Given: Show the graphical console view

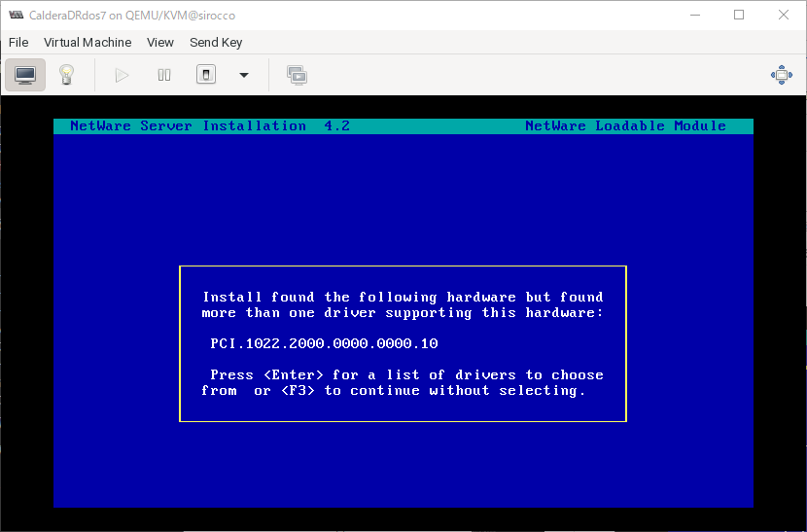Looking at the screenshot, I should (x=25, y=75).
